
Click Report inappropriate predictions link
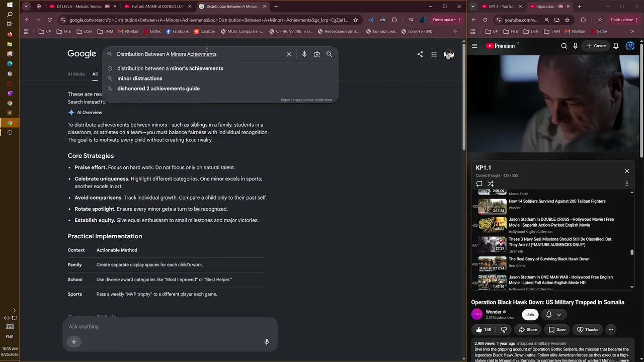(x=306, y=100)
